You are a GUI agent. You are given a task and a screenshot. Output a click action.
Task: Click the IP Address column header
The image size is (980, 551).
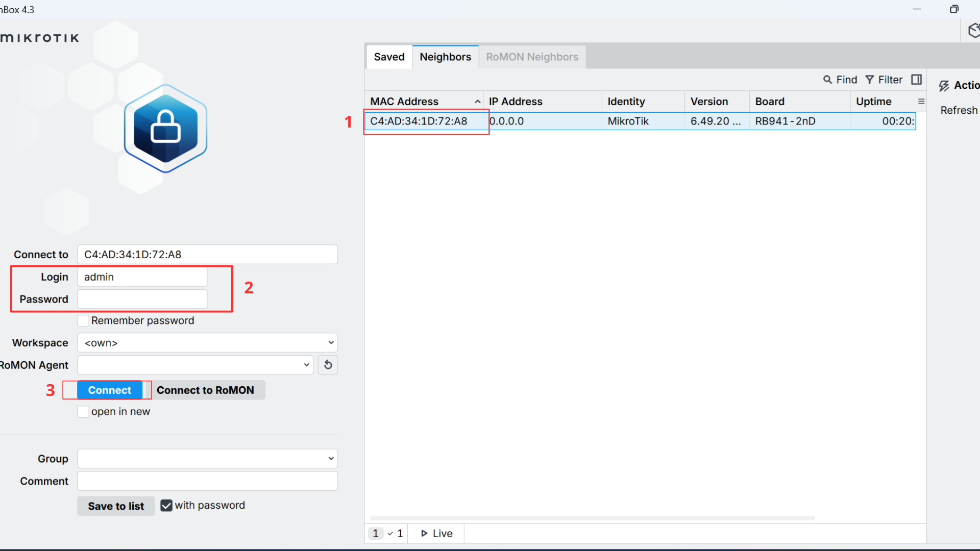click(x=543, y=102)
